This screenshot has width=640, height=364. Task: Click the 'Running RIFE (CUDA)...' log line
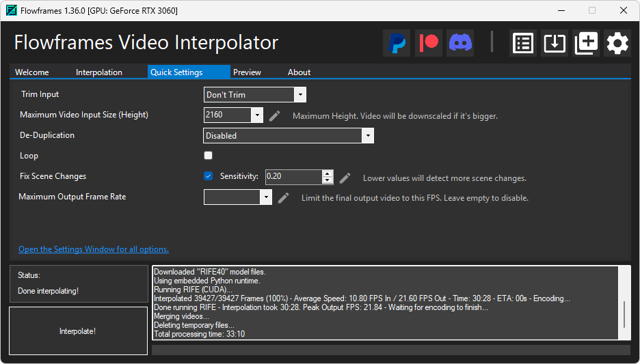[193, 290]
